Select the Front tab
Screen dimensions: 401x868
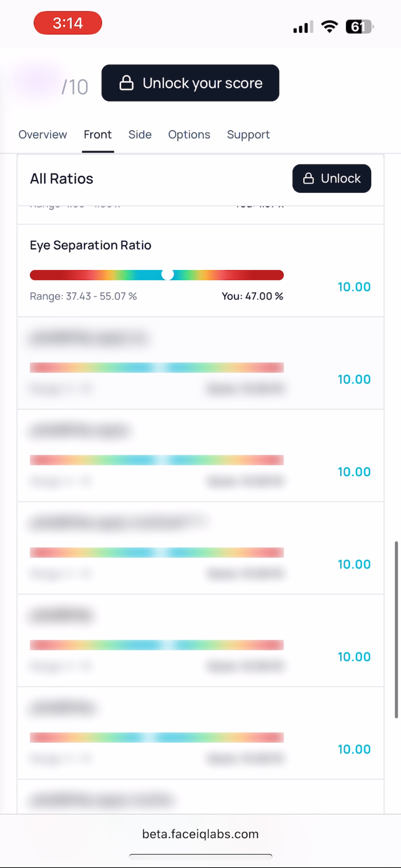click(98, 134)
